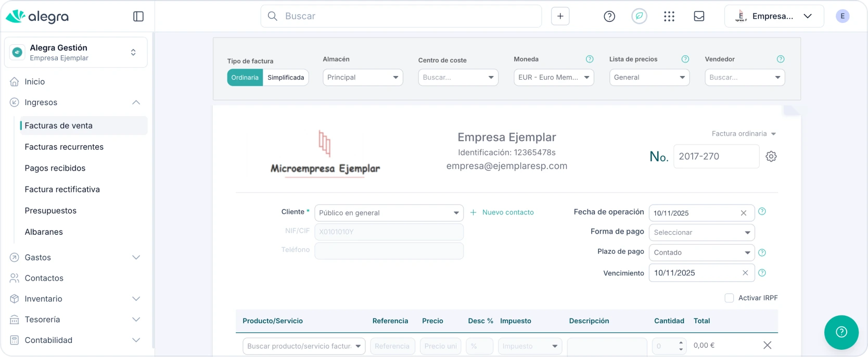Click the invoice number field 2017-270
Image resolution: width=868 pixels, height=357 pixels.
click(x=717, y=156)
